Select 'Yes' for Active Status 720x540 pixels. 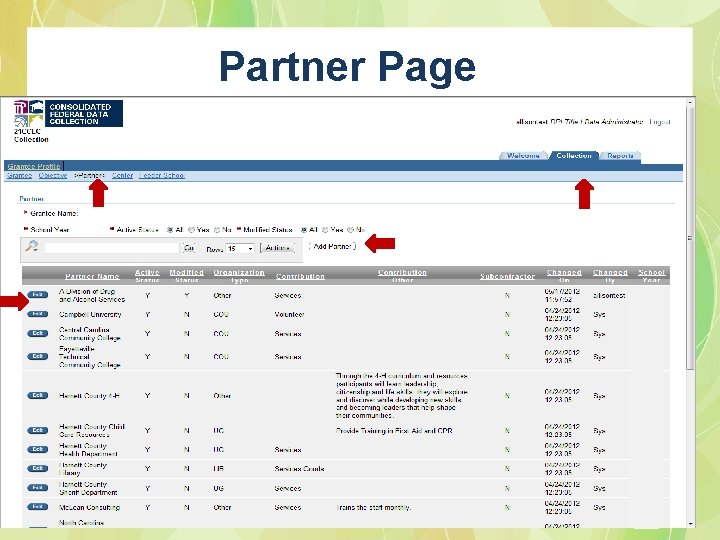click(191, 230)
